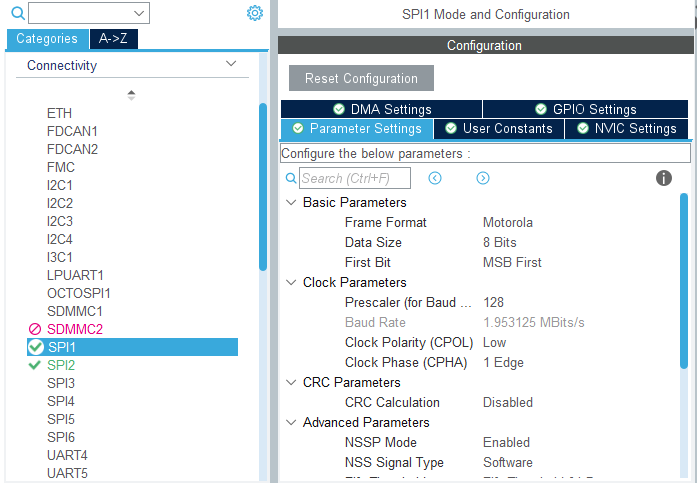The image size is (697, 483).
Task: Switch to the Categories tab
Action: (x=47, y=39)
